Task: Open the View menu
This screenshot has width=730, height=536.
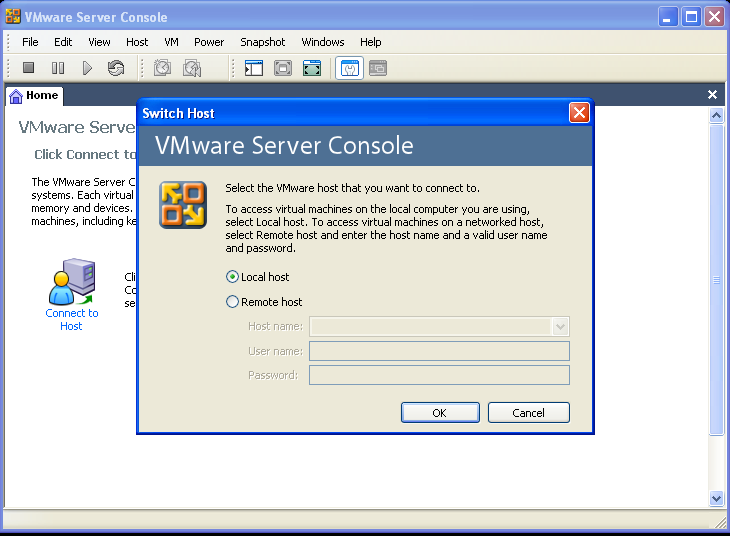Action: [x=99, y=42]
